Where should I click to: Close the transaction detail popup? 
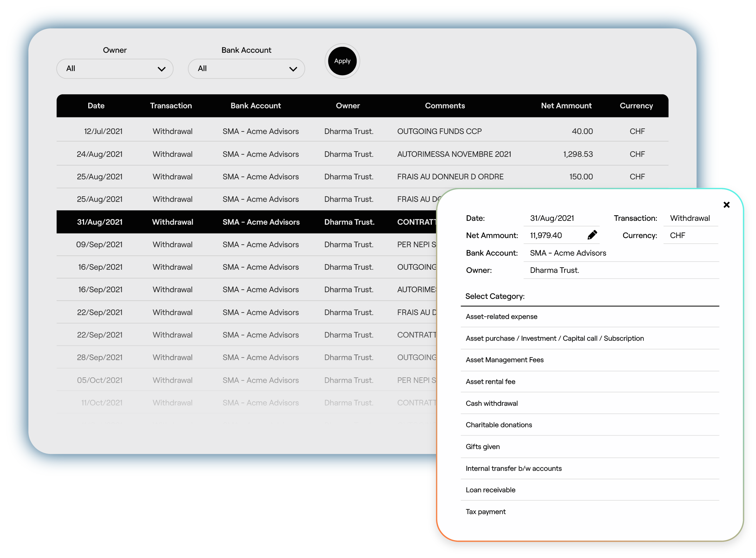726,205
